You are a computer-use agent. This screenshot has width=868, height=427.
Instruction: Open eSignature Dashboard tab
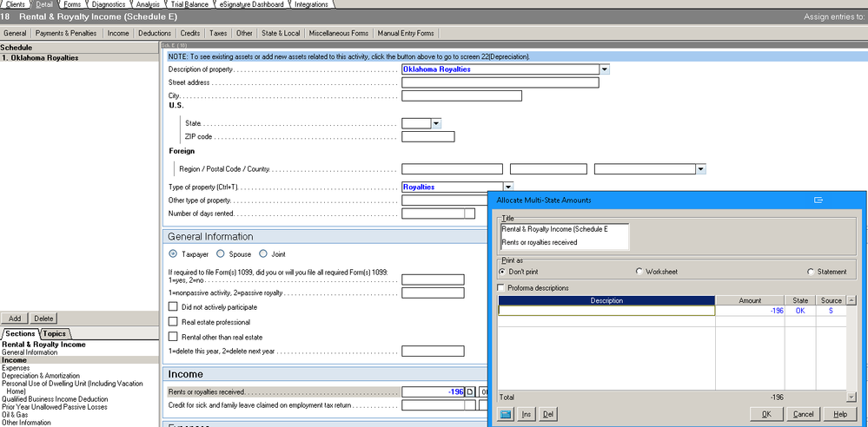pyautogui.click(x=251, y=4)
